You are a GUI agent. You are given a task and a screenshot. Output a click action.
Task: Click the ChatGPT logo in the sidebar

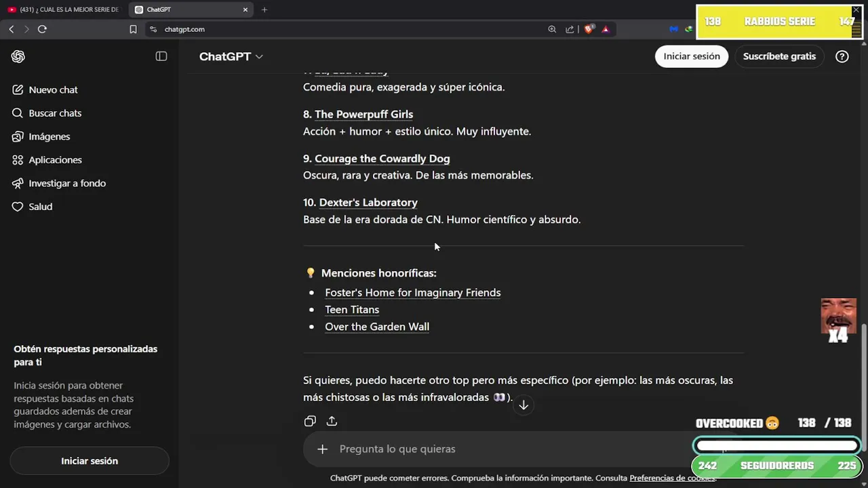[18, 56]
